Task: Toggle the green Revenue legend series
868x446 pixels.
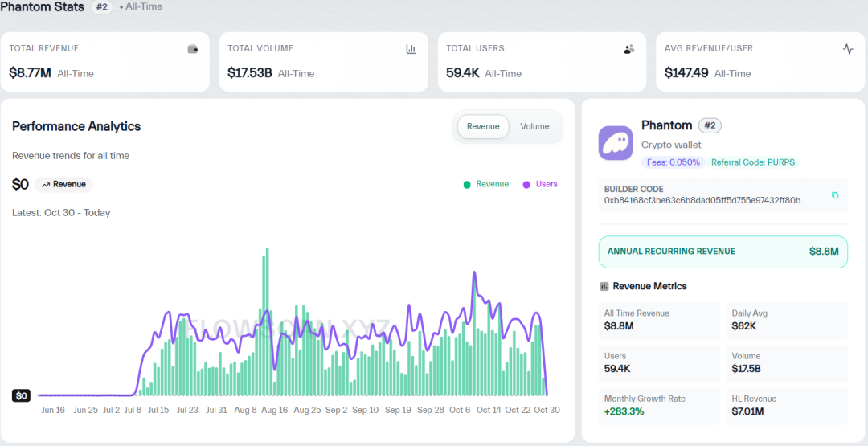Action: (486, 185)
